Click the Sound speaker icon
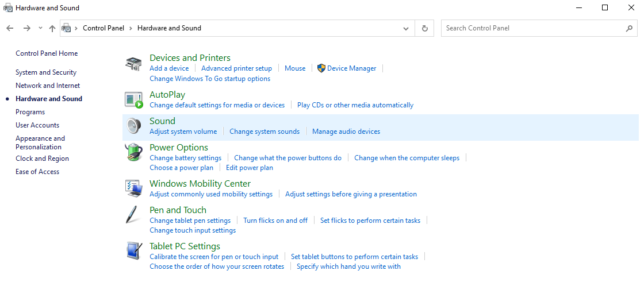This screenshot has width=644, height=282. [133, 126]
